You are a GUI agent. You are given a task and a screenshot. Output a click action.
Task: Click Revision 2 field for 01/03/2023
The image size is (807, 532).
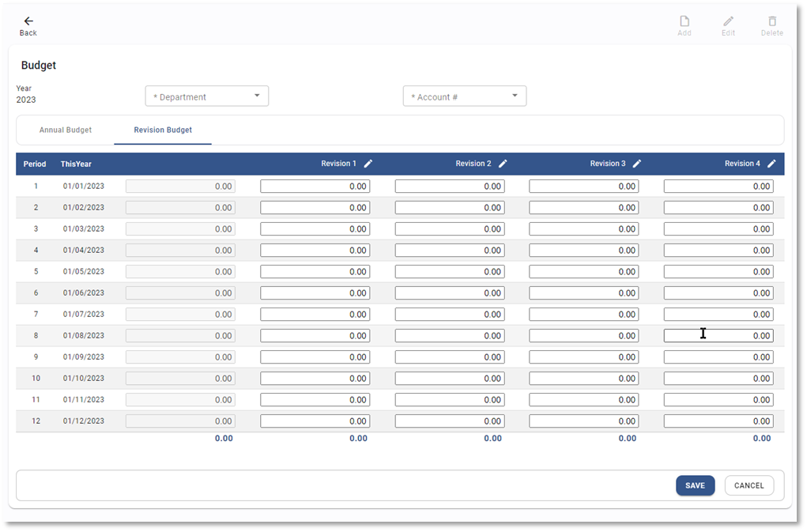(449, 229)
